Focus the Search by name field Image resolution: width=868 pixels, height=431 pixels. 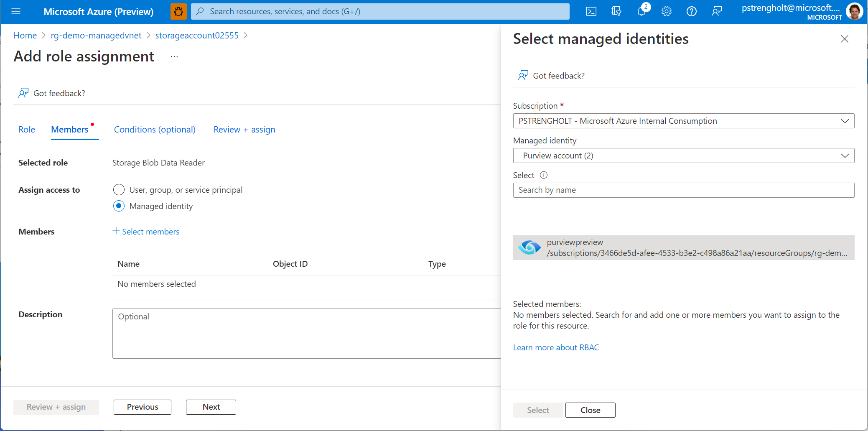click(684, 190)
